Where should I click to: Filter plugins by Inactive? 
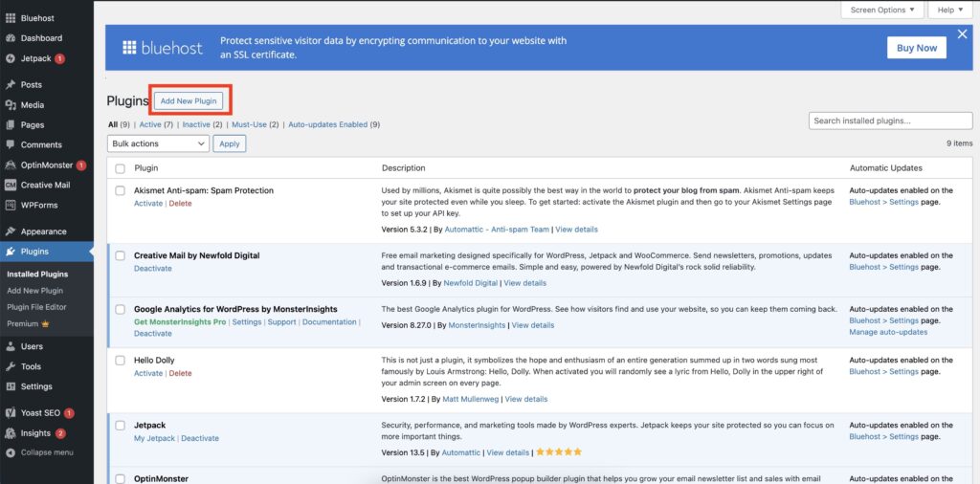click(x=196, y=125)
